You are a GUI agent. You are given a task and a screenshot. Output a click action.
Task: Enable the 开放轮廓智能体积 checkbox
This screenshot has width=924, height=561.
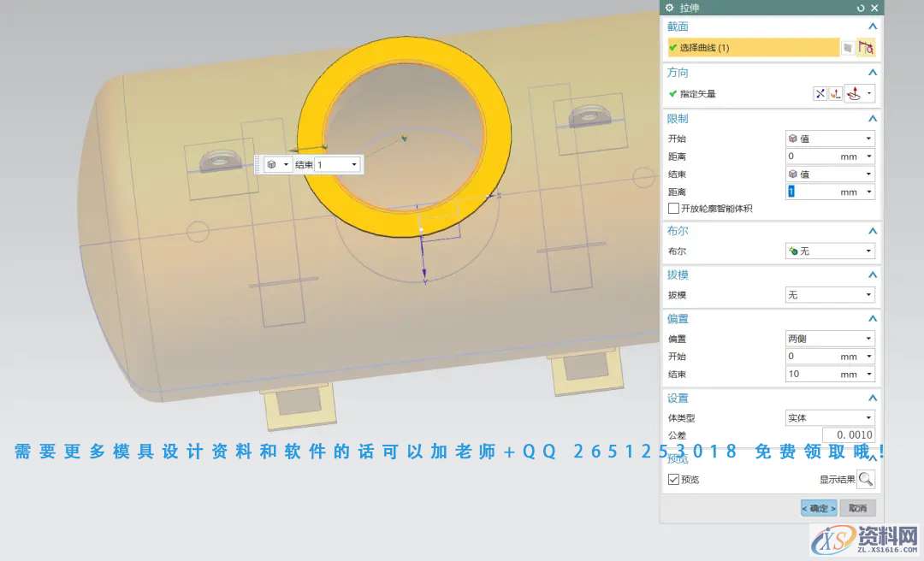pos(673,209)
